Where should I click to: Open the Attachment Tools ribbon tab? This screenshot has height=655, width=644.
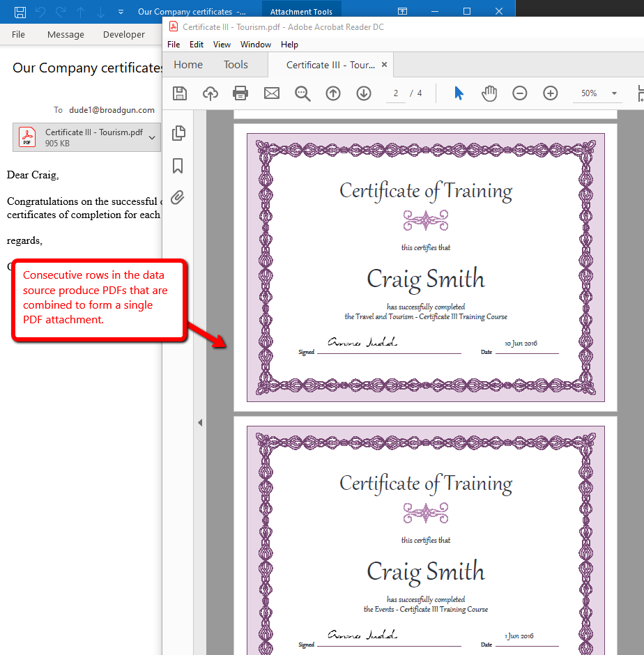pyautogui.click(x=301, y=12)
